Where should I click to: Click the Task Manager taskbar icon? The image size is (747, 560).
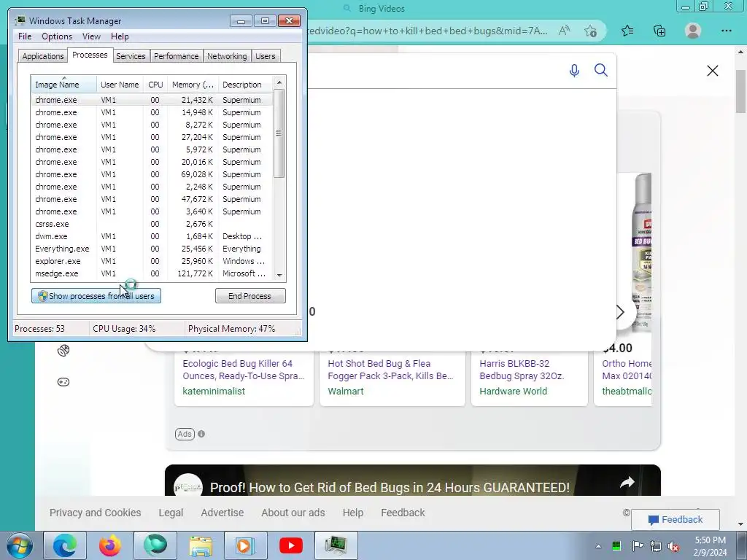336,545
